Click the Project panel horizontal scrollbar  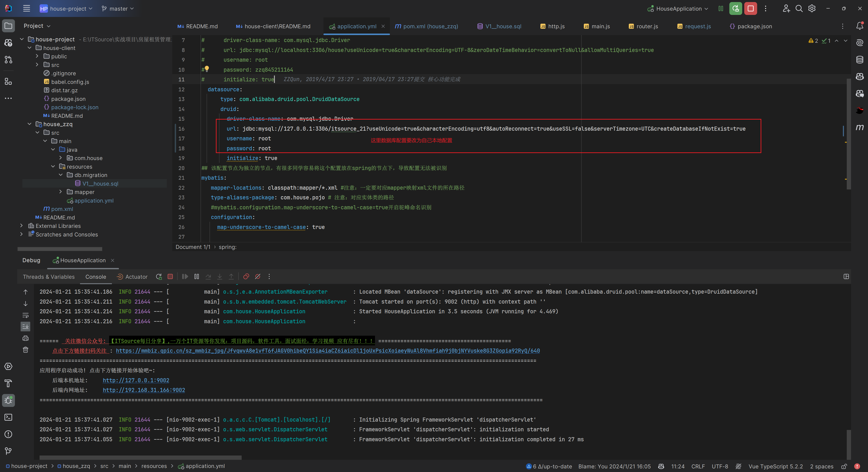pyautogui.click(x=60, y=249)
